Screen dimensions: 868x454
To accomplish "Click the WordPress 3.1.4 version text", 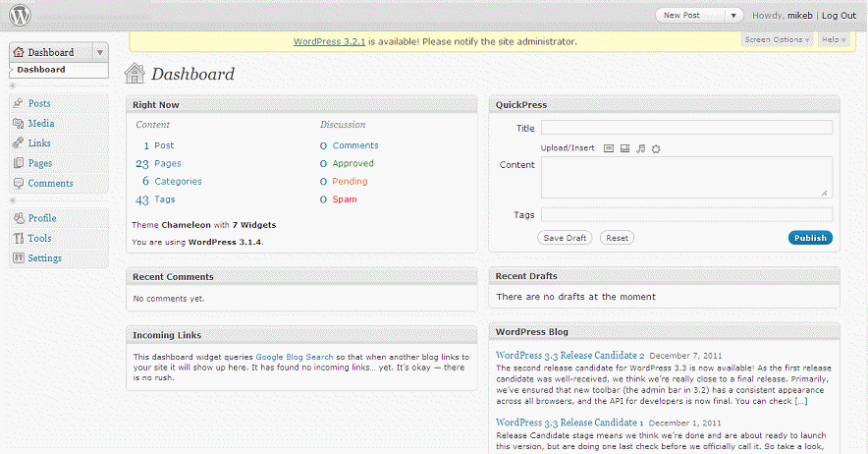I will pyautogui.click(x=225, y=243).
